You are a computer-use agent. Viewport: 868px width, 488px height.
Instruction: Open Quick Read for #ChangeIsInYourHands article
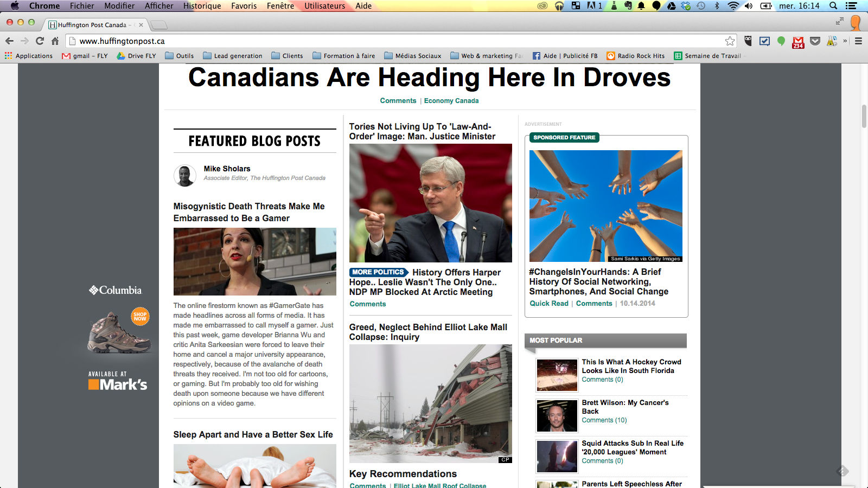(549, 304)
